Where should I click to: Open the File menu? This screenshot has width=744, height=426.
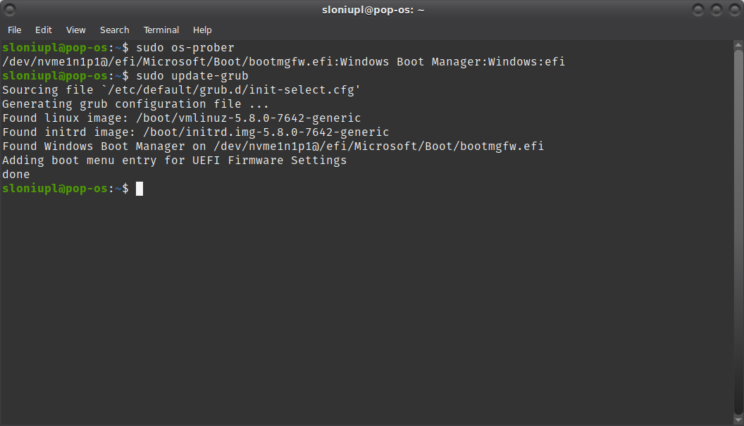pos(14,30)
